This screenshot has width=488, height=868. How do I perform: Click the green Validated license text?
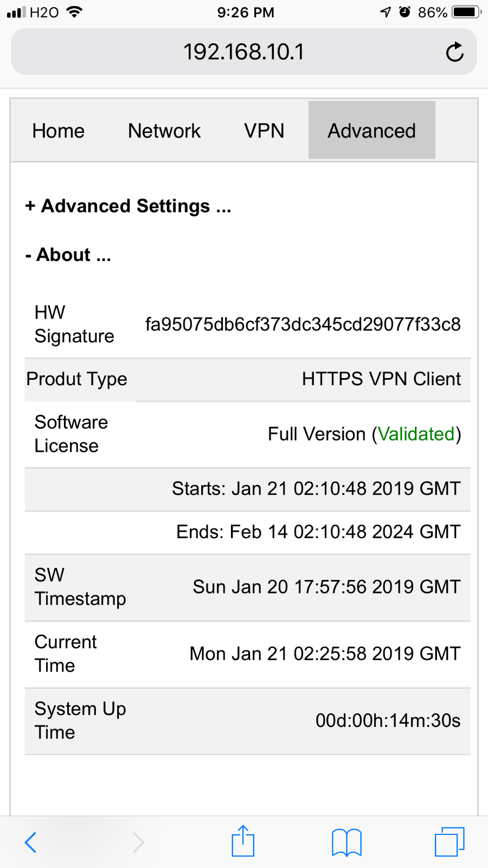tap(416, 434)
